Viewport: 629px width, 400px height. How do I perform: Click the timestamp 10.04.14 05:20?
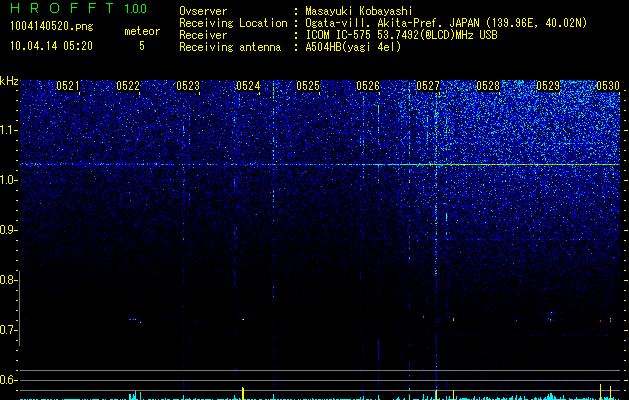pos(51,46)
